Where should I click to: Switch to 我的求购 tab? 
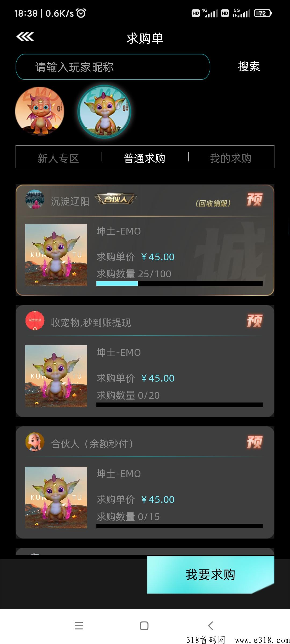(231, 158)
